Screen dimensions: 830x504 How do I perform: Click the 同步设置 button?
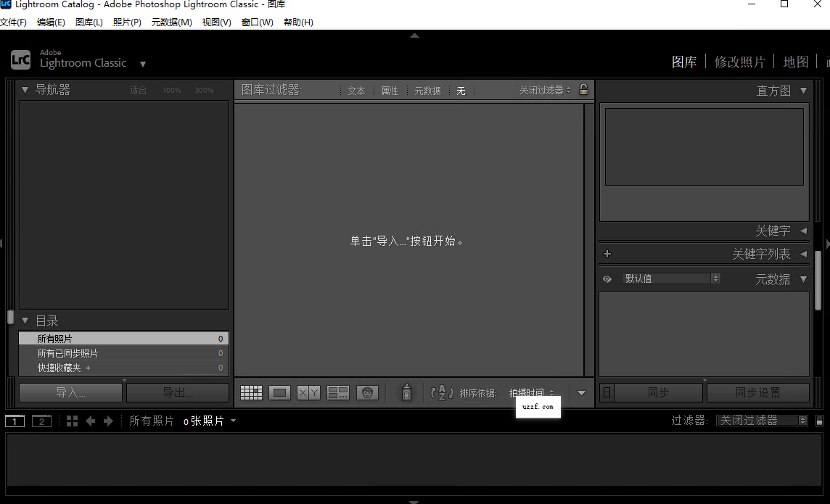[757, 392]
